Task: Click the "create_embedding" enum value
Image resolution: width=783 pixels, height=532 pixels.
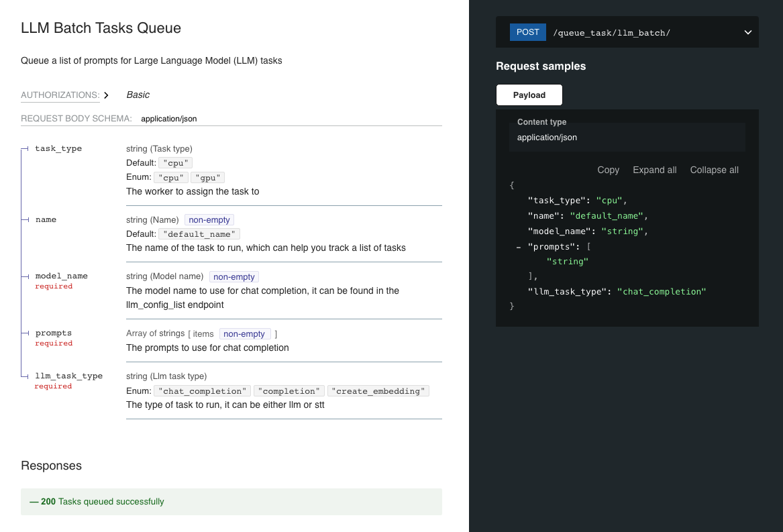Action: point(378,391)
